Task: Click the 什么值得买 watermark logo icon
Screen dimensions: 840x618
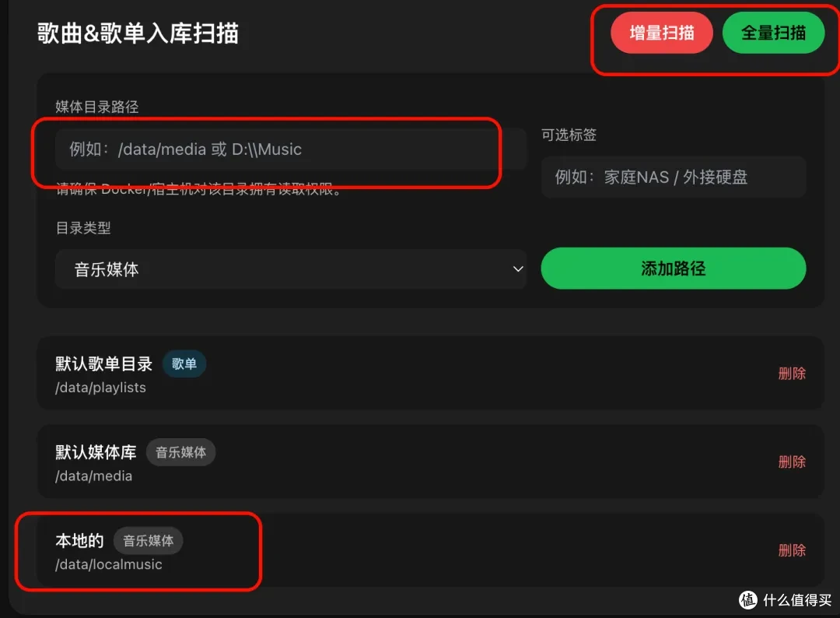Action: [x=748, y=600]
